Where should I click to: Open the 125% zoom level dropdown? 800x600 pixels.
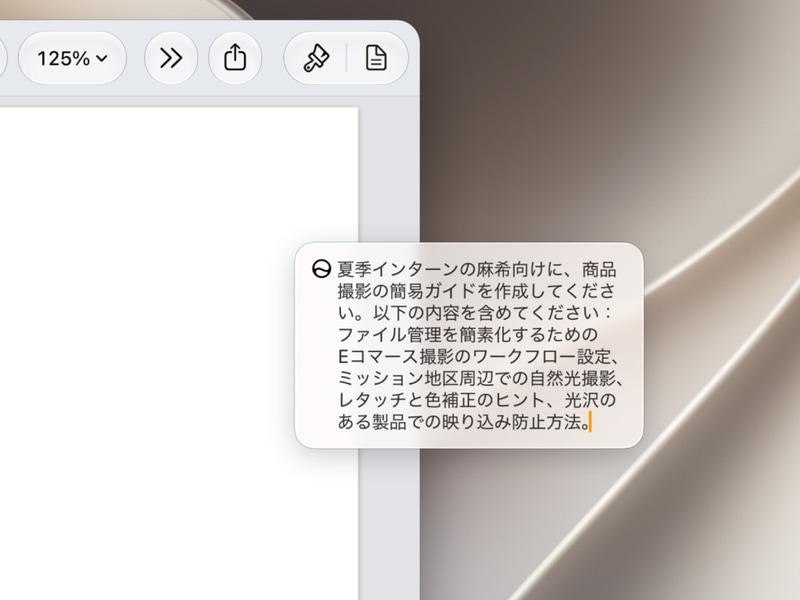pyautogui.click(x=72, y=58)
